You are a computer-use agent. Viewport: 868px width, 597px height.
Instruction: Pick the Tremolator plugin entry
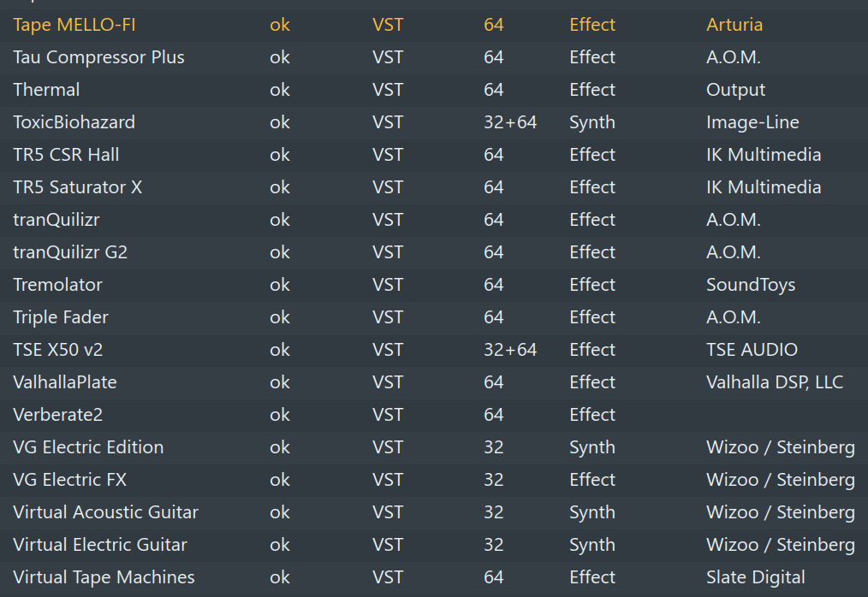tap(57, 285)
